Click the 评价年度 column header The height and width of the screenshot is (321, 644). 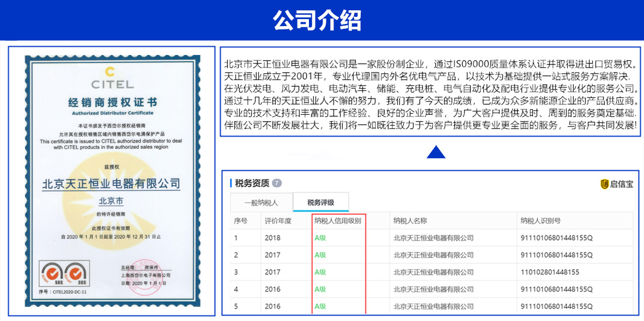[x=278, y=221]
